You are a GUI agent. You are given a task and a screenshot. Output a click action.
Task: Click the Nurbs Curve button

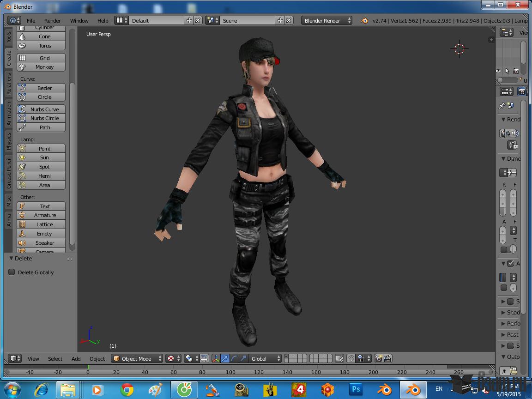[x=41, y=109]
